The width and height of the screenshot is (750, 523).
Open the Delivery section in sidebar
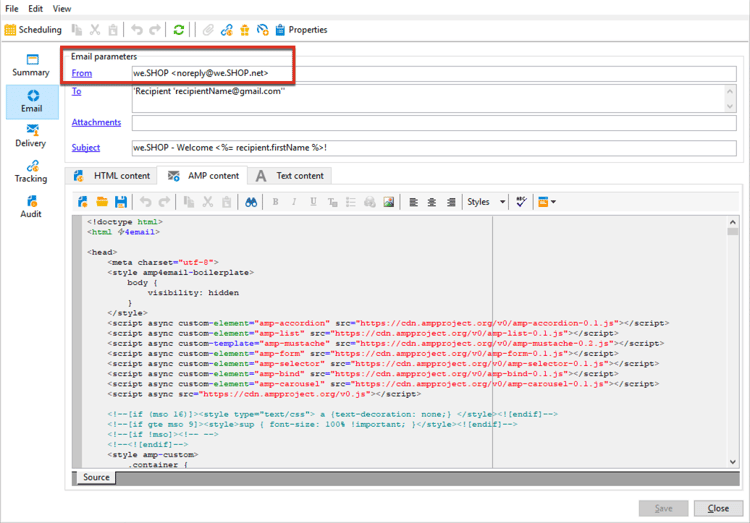[x=31, y=136]
